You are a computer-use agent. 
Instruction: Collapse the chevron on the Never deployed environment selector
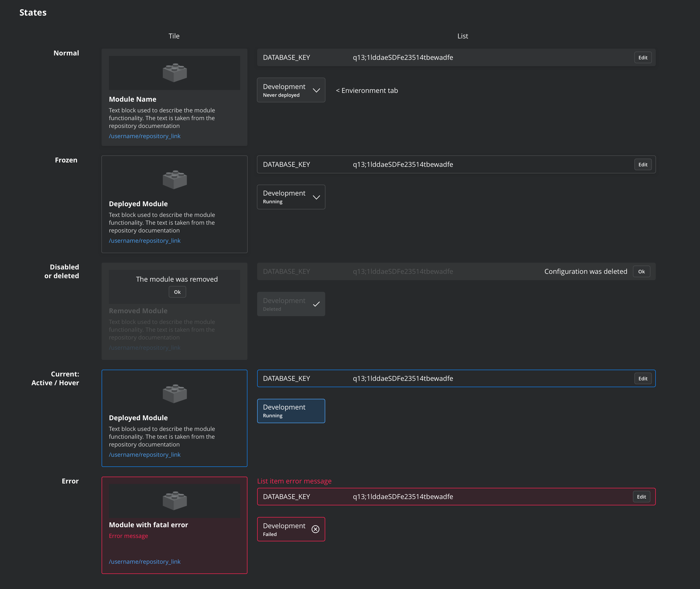[316, 90]
